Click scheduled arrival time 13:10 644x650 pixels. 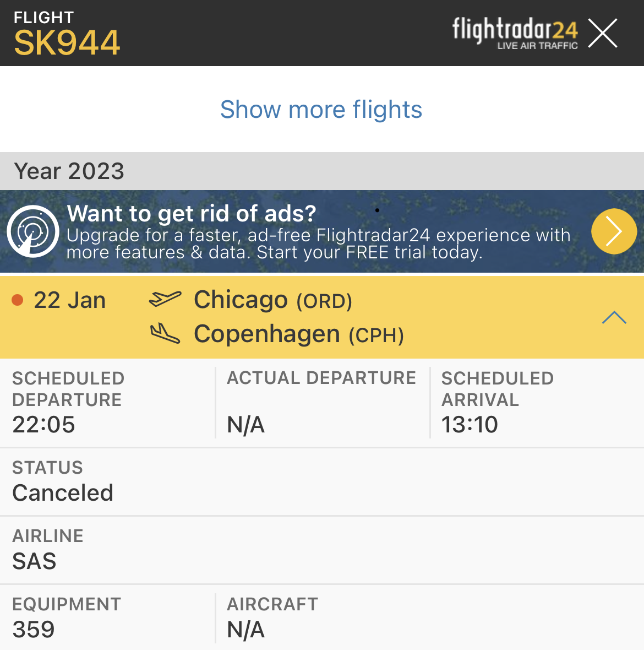click(470, 425)
